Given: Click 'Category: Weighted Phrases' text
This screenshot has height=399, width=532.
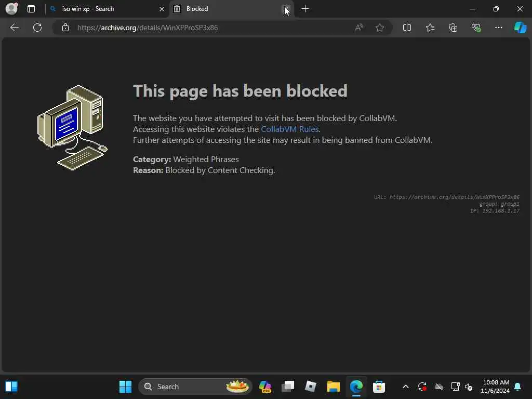Looking at the screenshot, I should coord(186,159).
